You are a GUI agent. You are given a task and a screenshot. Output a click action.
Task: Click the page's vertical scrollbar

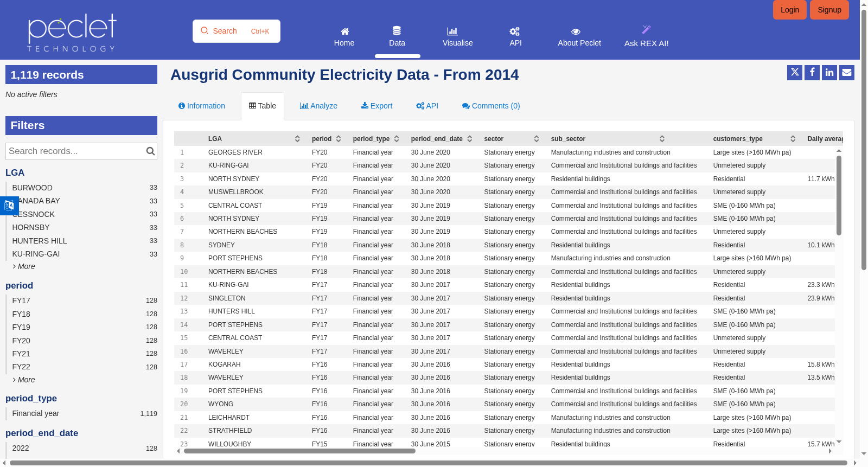864,139
